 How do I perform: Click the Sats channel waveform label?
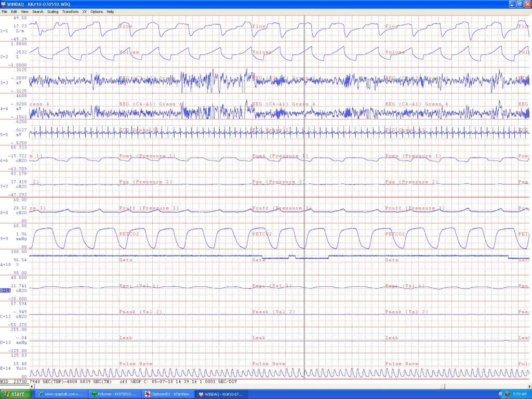[x=125, y=260]
